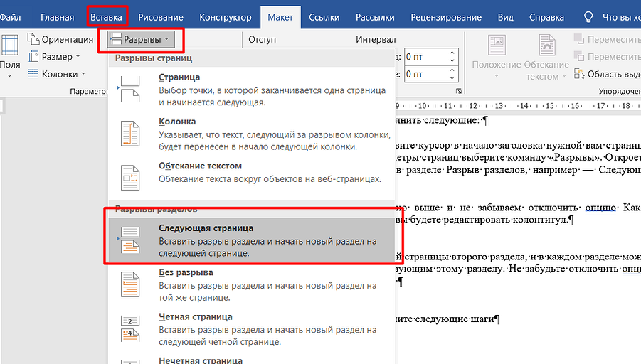Click the Следующая страница break icon
Image resolution: width=641 pixels, height=364 pixels.
tap(130, 240)
